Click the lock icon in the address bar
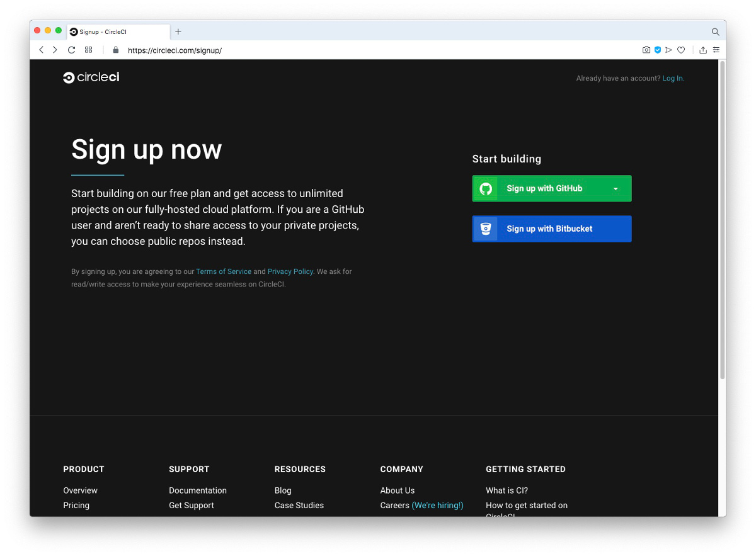This screenshot has height=556, width=756. (x=115, y=50)
